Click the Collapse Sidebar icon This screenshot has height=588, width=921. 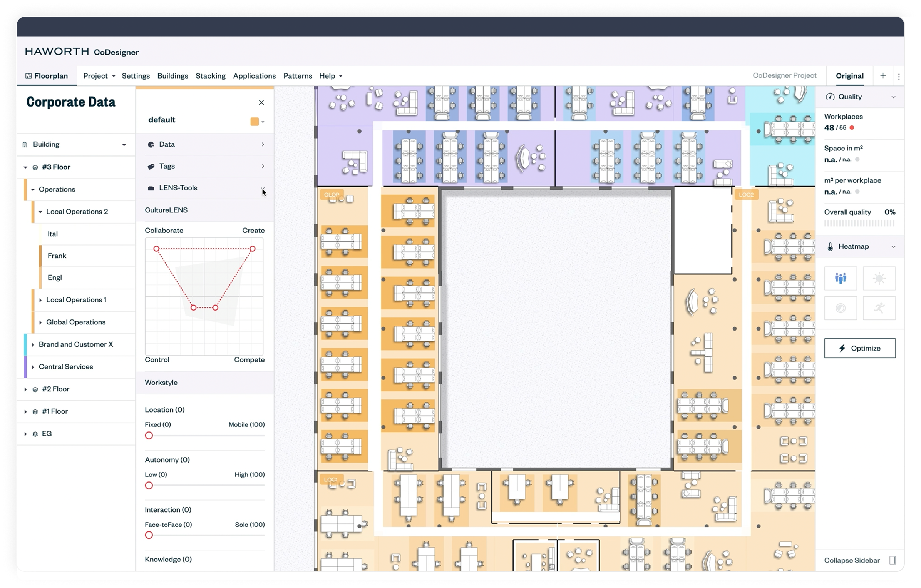(893, 560)
